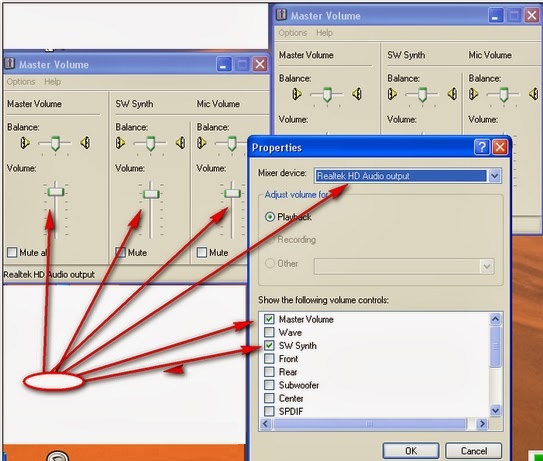The height and width of the screenshot is (461, 543).
Task: Click right speaker icon under front Master Volume balance
Action: tap(85, 143)
